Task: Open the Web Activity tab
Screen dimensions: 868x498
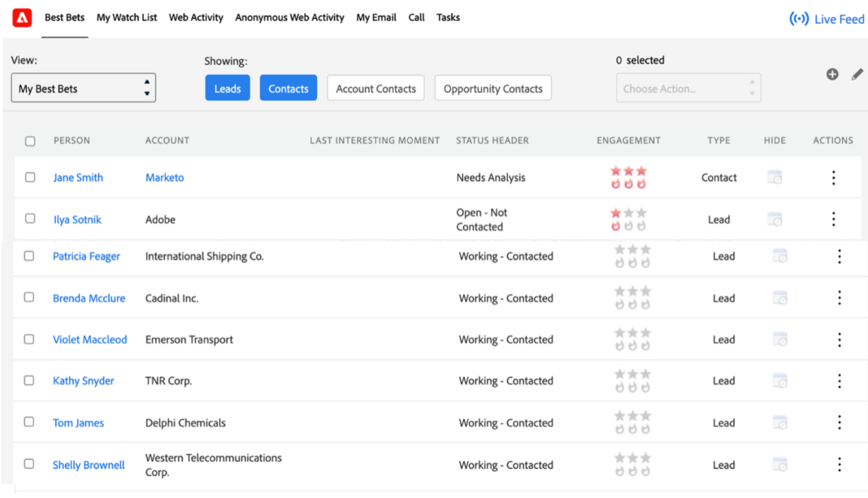Action: pyautogui.click(x=196, y=17)
